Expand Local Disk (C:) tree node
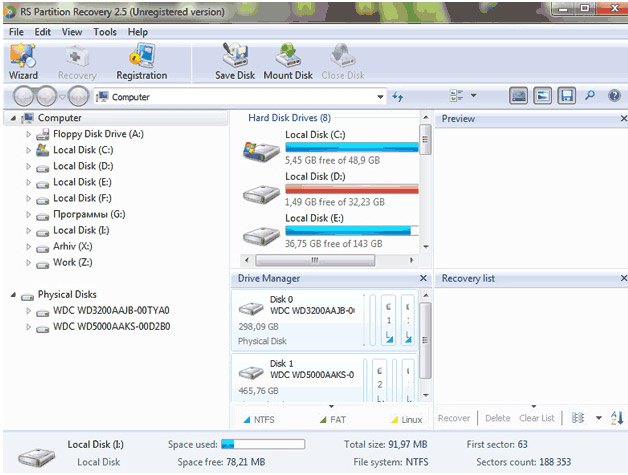Viewport: 628px width, 475px height. (29, 150)
